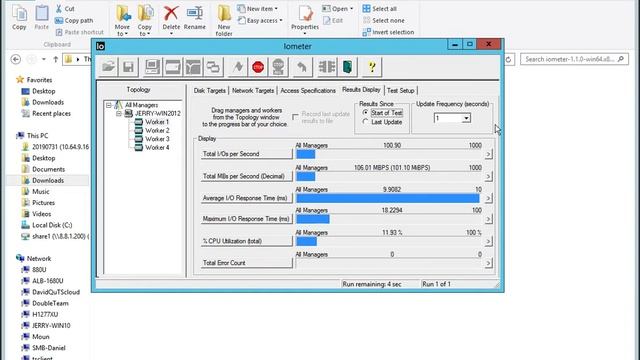This screenshot has height=360, width=640.
Task: Disconnect selected worker or manager icon
Action: [327, 67]
